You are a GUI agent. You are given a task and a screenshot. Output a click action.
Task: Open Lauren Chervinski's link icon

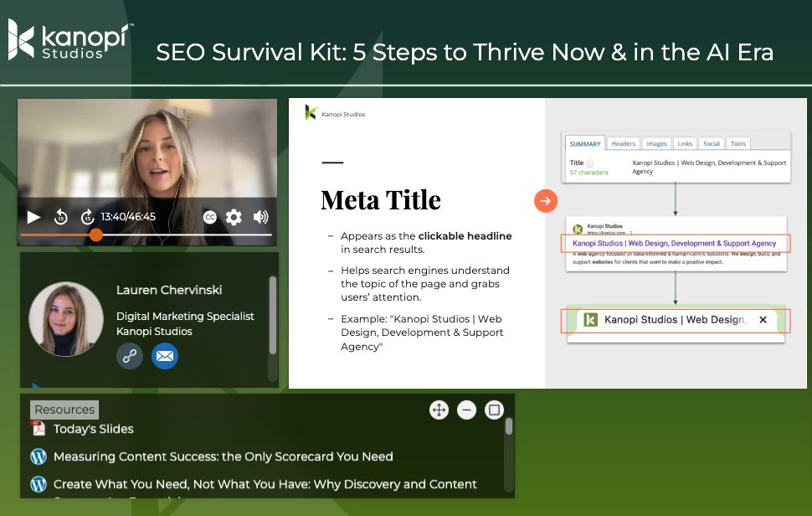[x=130, y=356]
